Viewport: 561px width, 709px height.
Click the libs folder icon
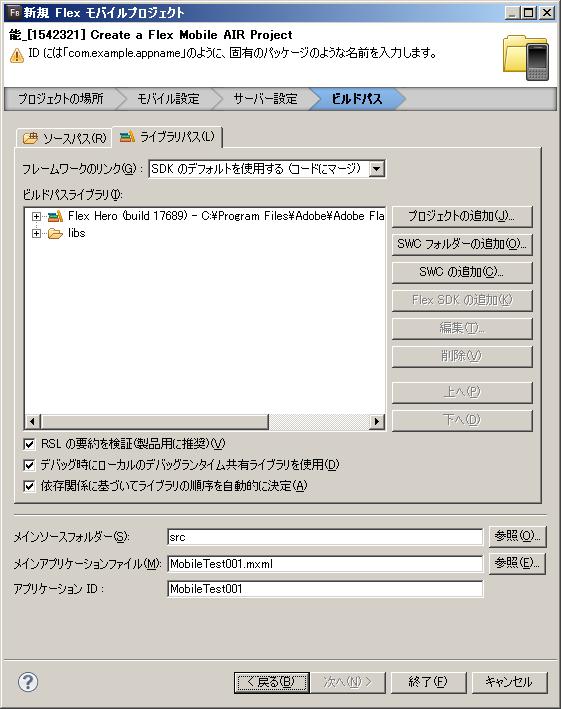point(55,233)
